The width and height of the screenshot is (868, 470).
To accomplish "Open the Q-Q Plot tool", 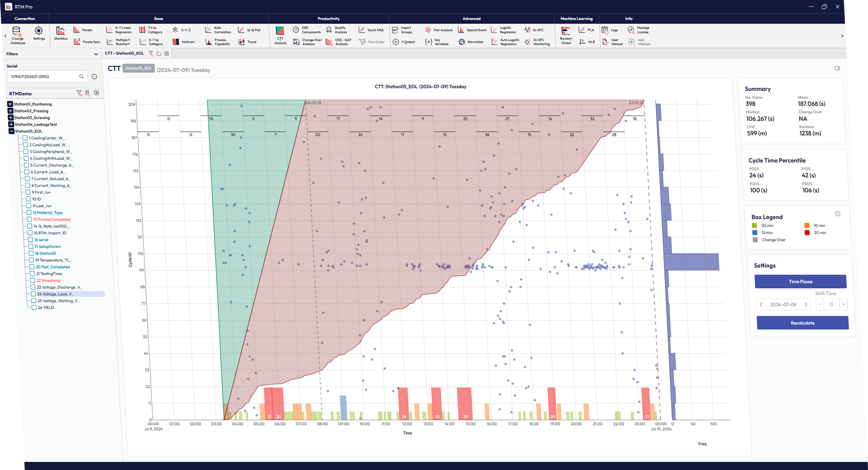I will [x=249, y=30].
